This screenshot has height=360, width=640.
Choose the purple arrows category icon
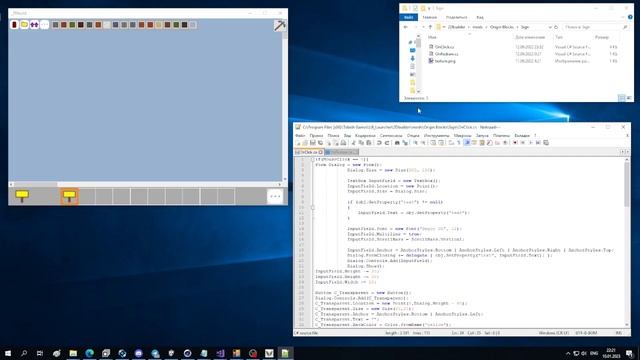(34, 25)
